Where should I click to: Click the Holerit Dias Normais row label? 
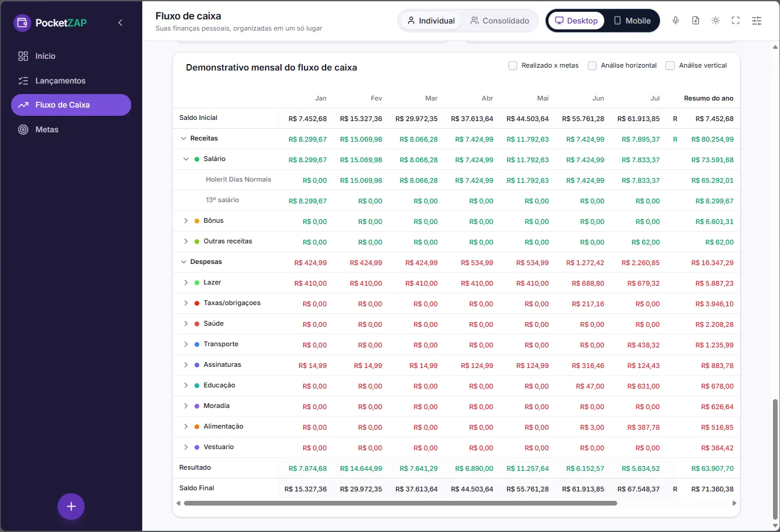point(239,180)
